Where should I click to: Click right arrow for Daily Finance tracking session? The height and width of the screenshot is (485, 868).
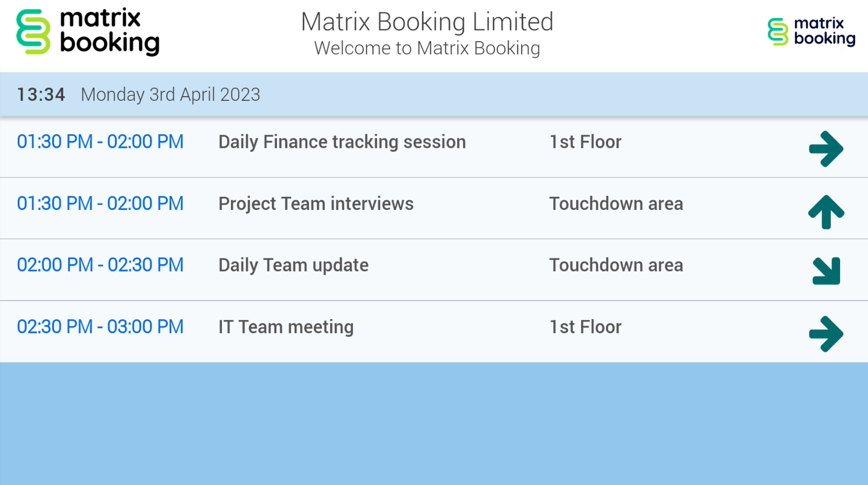pyautogui.click(x=826, y=149)
